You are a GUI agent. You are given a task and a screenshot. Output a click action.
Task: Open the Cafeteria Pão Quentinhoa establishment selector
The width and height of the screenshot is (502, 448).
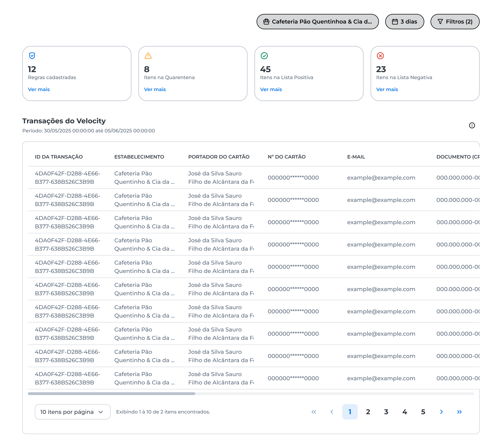click(x=318, y=22)
